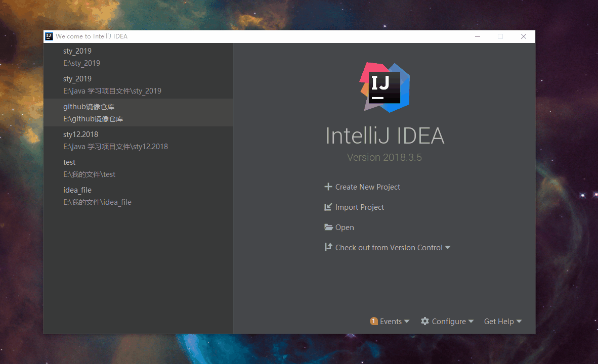Open recent project idea_file
The width and height of the screenshot is (598, 364).
click(138, 196)
